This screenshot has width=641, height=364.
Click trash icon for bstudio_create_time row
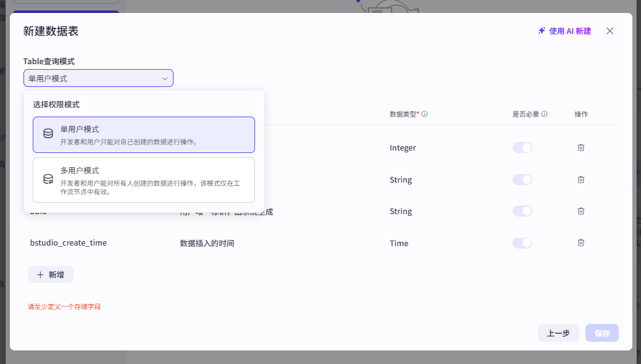click(580, 243)
